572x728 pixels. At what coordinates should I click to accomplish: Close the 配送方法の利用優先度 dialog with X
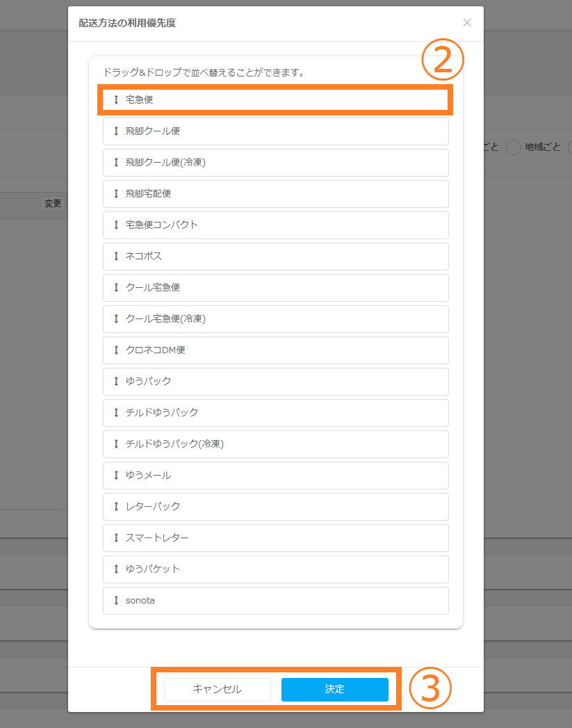click(467, 23)
